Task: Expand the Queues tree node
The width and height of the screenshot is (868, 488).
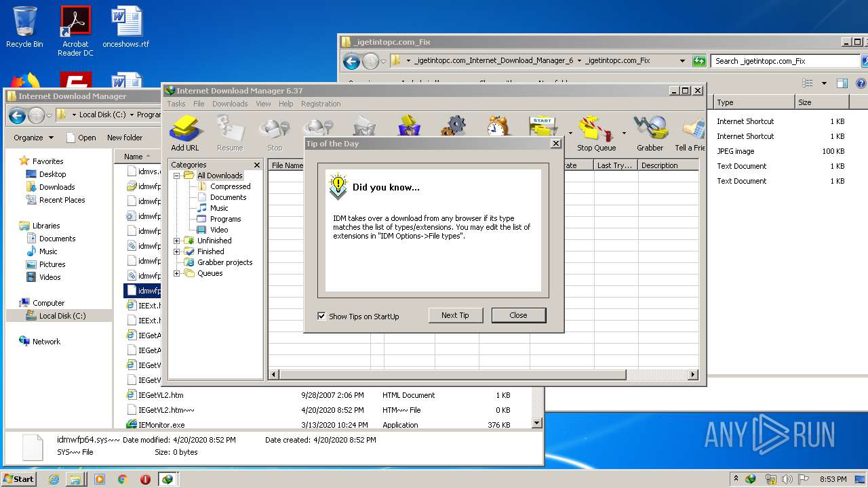Action: pyautogui.click(x=177, y=273)
